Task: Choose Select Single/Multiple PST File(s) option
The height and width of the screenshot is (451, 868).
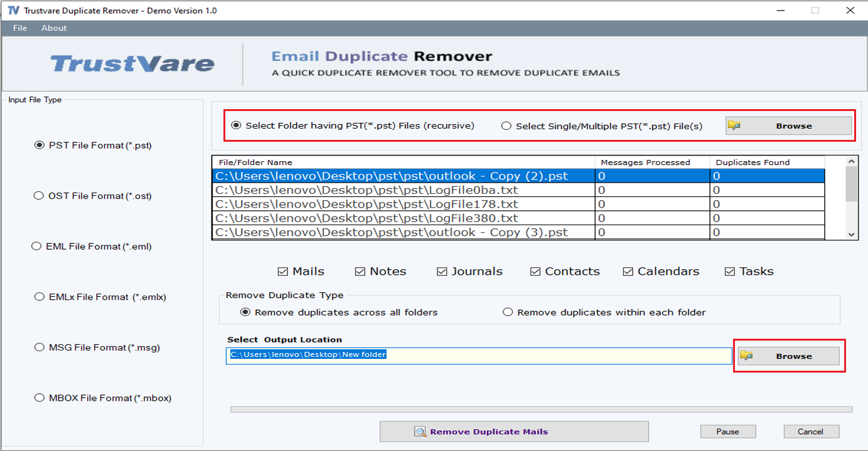Action: coord(602,126)
